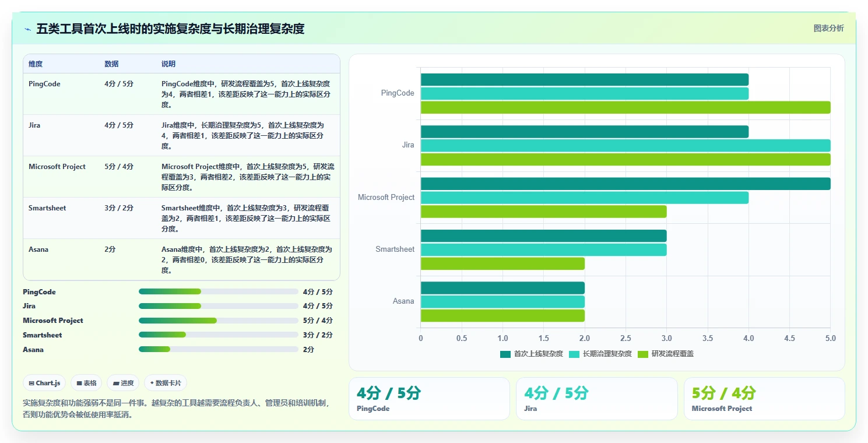Viewport: 868px width, 443px height.
Task: Click the Asana chart axis label
Action: (403, 301)
